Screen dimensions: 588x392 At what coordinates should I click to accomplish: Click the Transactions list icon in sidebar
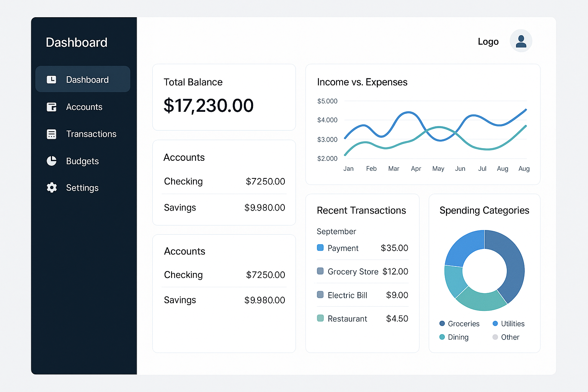(51, 134)
